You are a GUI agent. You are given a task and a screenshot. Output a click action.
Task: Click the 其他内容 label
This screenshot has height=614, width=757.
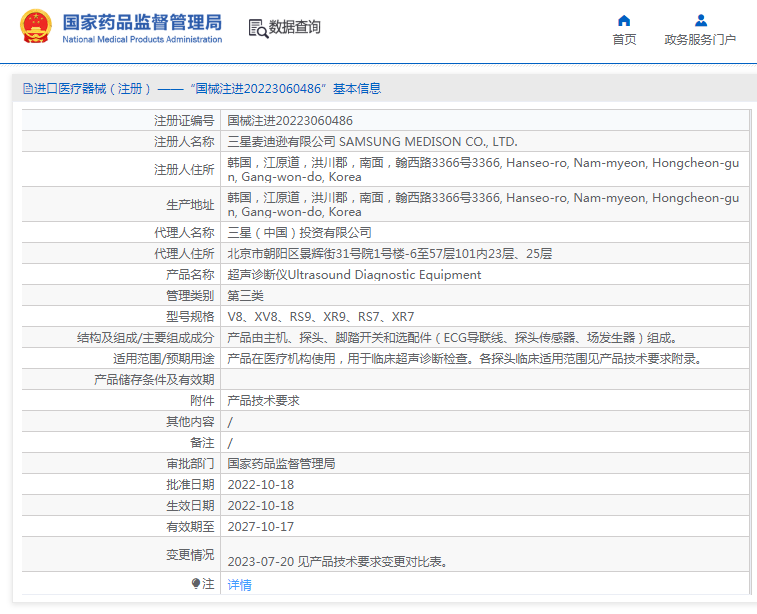point(190,421)
